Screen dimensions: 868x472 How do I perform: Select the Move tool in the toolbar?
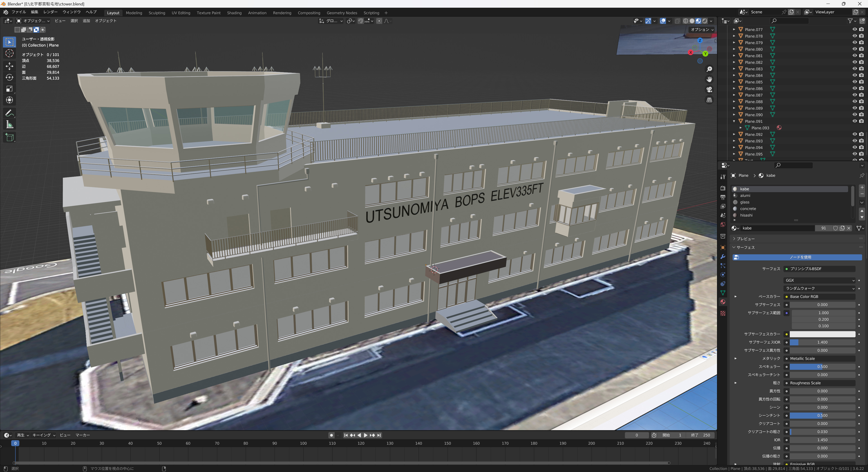coord(9,66)
